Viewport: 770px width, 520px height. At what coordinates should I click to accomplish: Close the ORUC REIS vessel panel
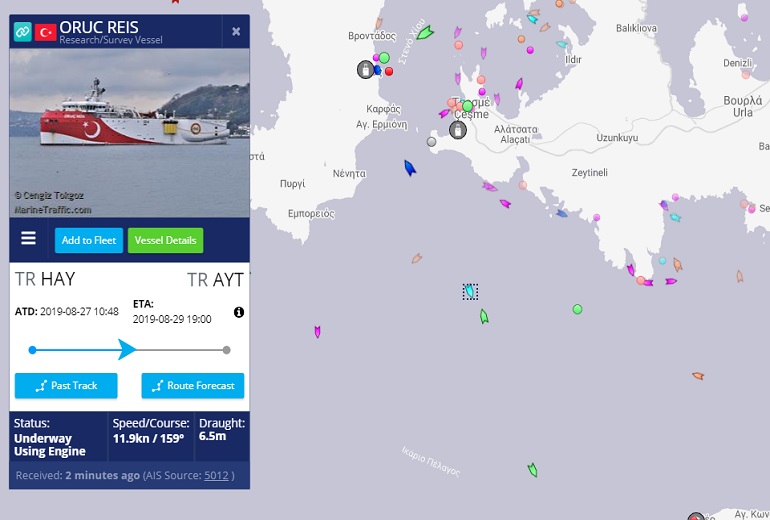(236, 31)
